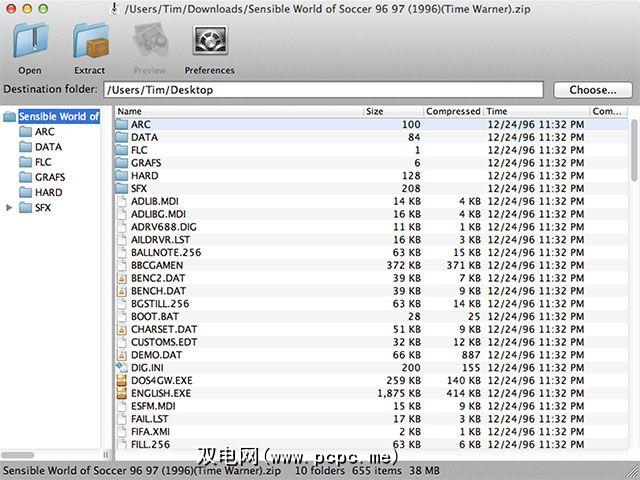Image resolution: width=640 pixels, height=480 pixels.
Task: Select the root Sensible World of folder in sidebar
Action: pyautogui.click(x=59, y=117)
